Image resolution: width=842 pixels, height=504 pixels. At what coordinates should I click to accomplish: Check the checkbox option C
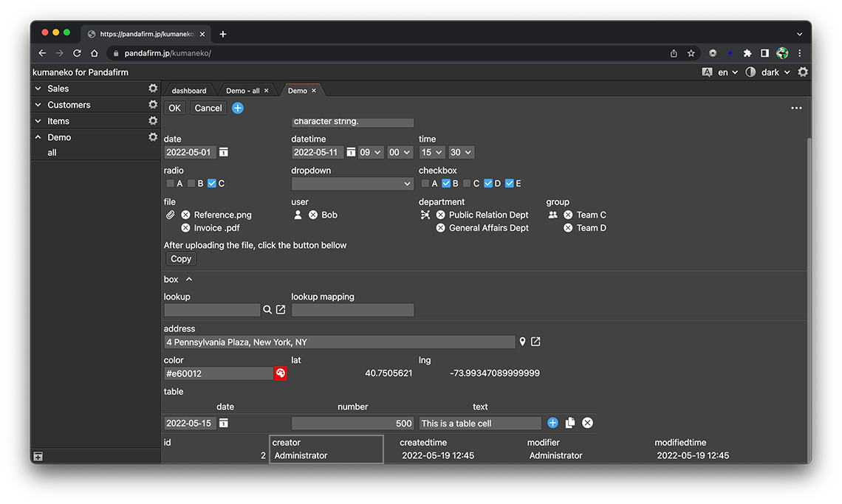(467, 184)
